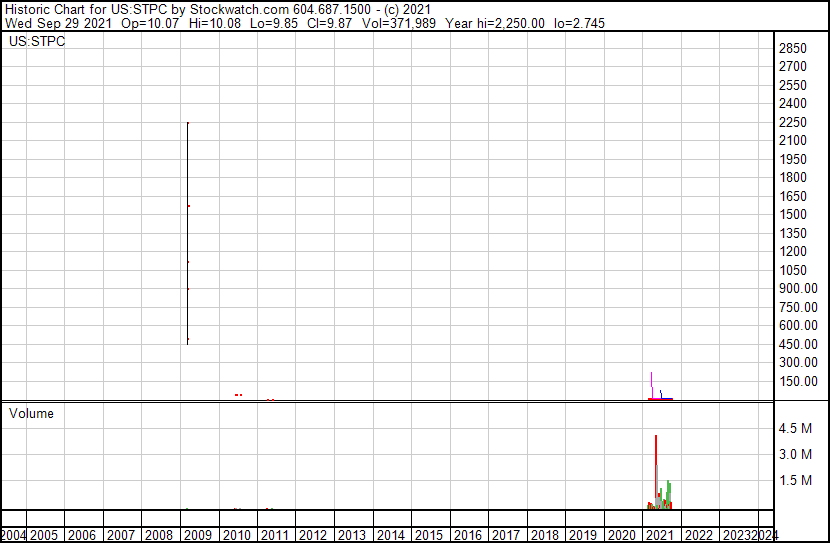Click the 2021 price bars cluster

click(660, 393)
